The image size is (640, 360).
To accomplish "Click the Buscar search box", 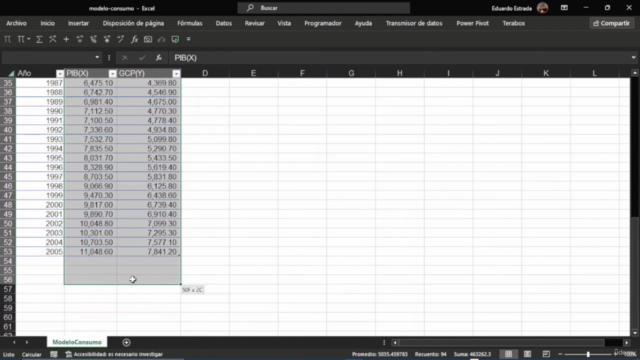I will [324, 8].
